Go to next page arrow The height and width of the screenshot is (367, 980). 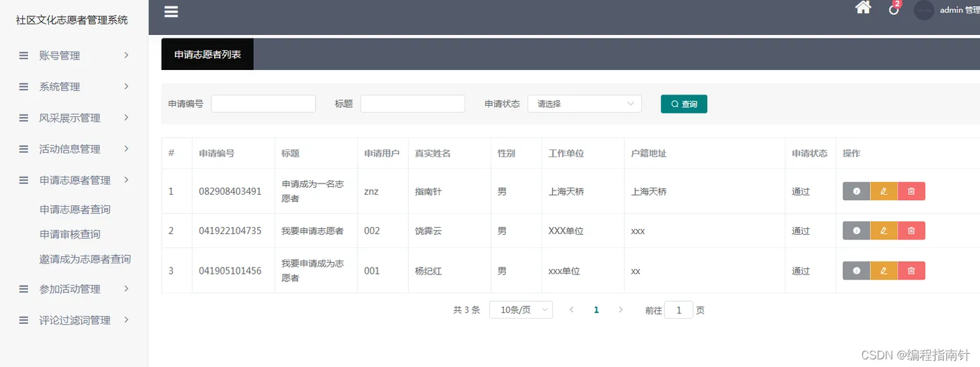pyautogui.click(x=620, y=310)
